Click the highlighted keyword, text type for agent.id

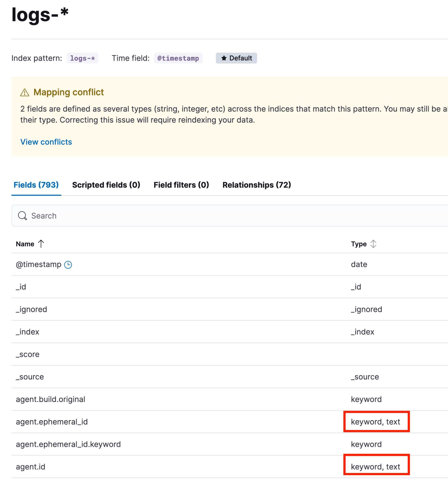376,467
